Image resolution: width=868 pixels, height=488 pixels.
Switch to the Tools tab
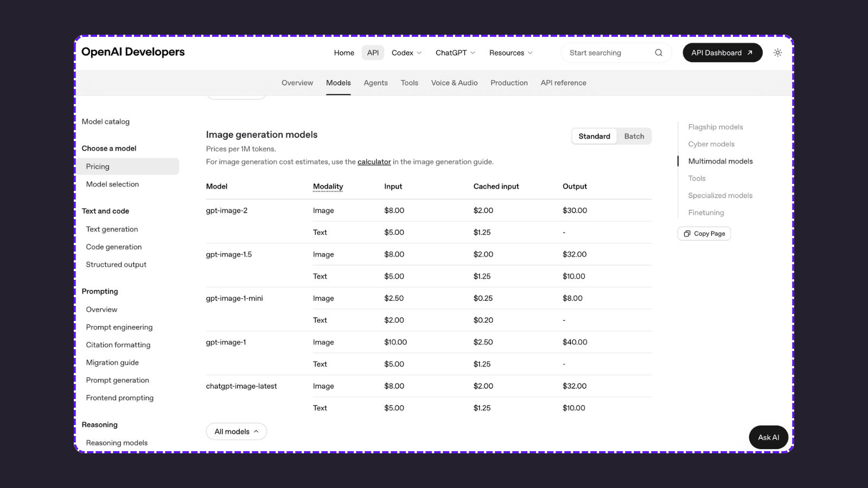[410, 83]
